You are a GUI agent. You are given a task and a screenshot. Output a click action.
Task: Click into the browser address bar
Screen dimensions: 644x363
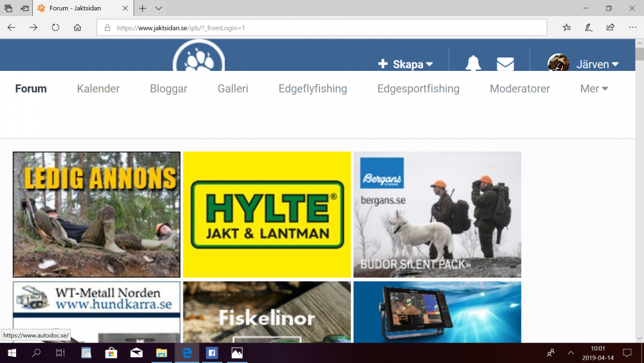[x=321, y=28]
